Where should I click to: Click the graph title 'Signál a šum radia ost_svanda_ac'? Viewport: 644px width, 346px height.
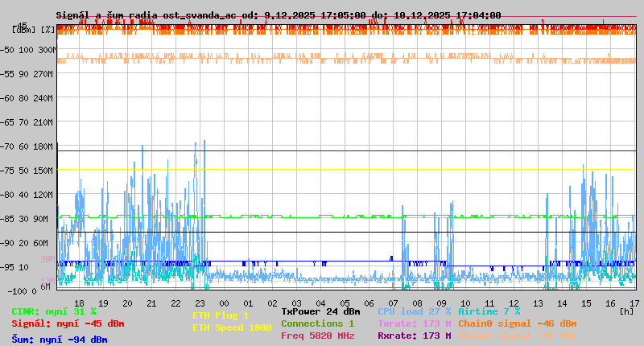click(x=146, y=15)
